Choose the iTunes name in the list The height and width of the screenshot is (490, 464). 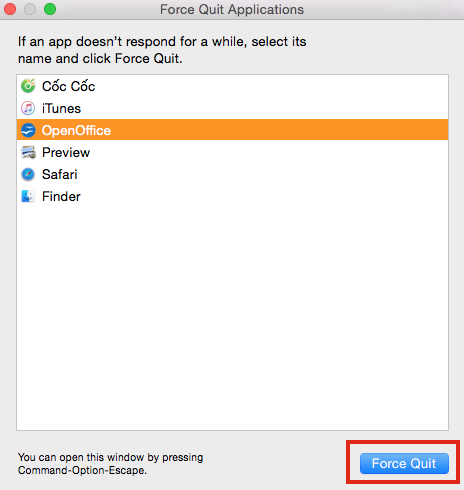pos(61,109)
